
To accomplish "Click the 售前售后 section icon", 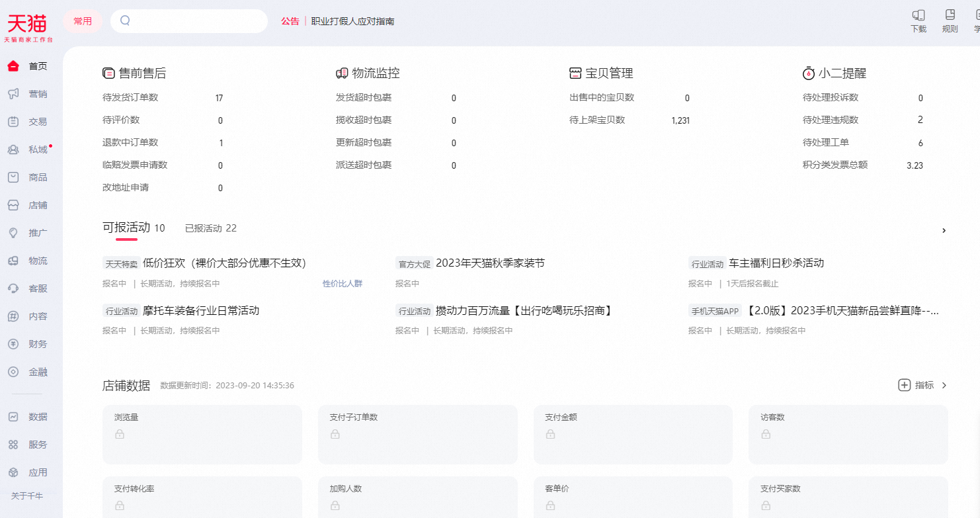I will pos(109,73).
